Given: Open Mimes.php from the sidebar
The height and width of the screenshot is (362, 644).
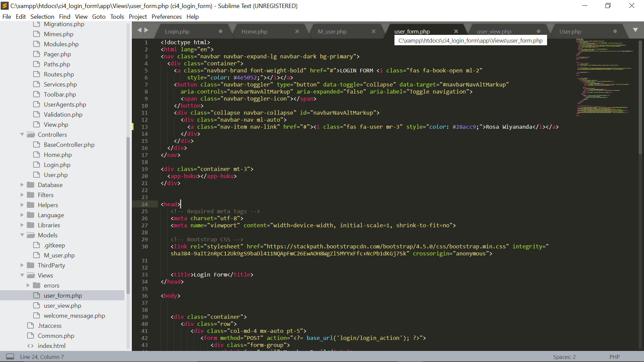Looking at the screenshot, I should click(x=58, y=34).
